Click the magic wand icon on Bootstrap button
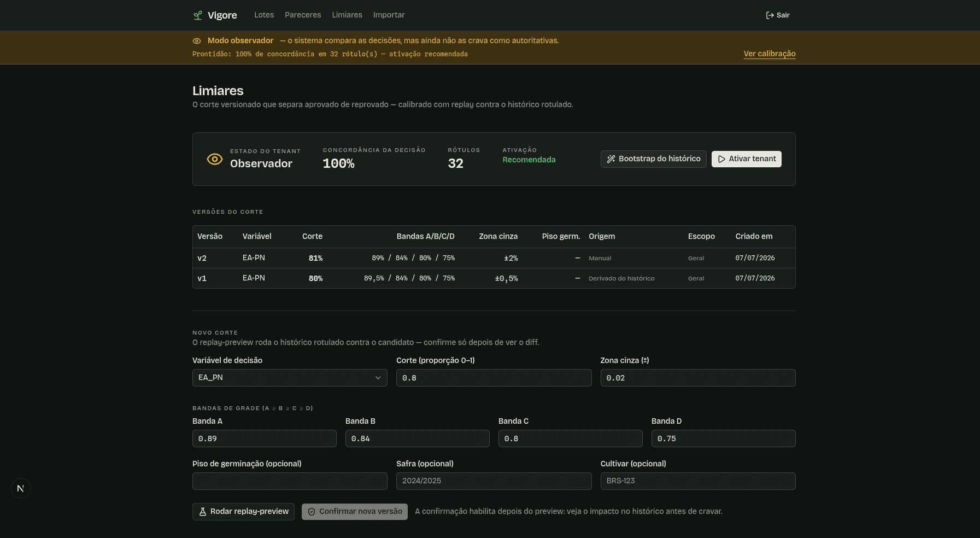 (x=611, y=159)
